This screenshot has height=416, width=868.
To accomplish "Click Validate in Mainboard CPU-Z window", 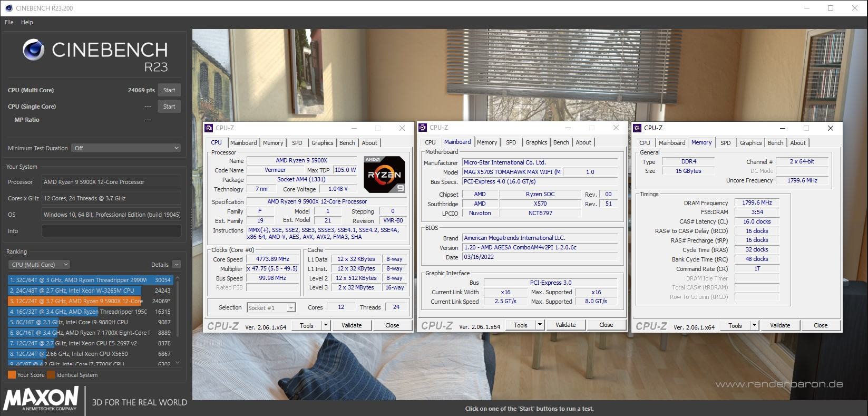I will click(x=565, y=325).
